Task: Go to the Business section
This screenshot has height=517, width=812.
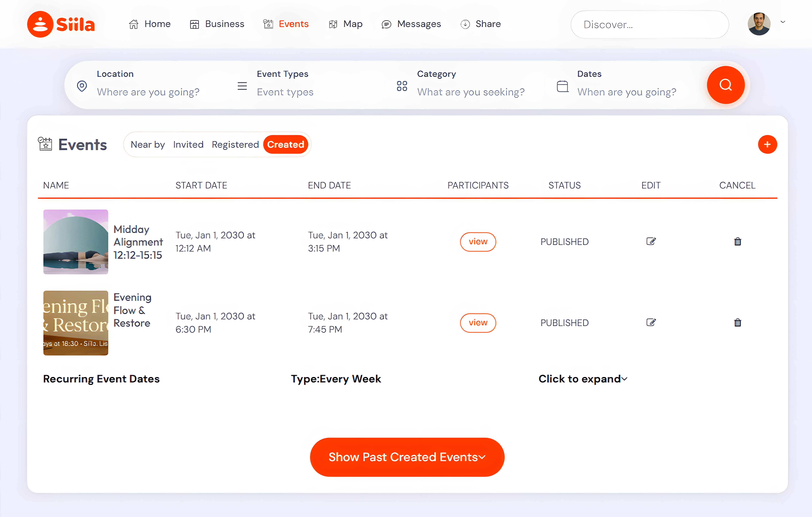Action: pos(217,24)
